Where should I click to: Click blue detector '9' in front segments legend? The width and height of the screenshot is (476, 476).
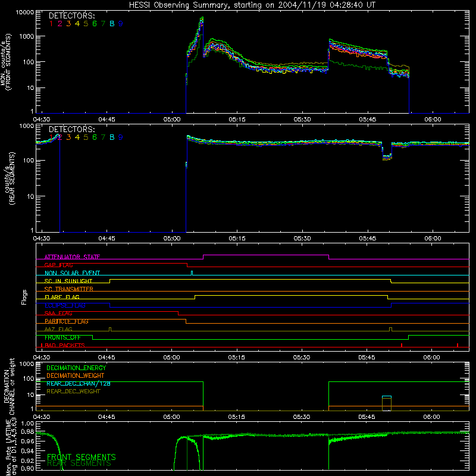[x=121, y=24]
